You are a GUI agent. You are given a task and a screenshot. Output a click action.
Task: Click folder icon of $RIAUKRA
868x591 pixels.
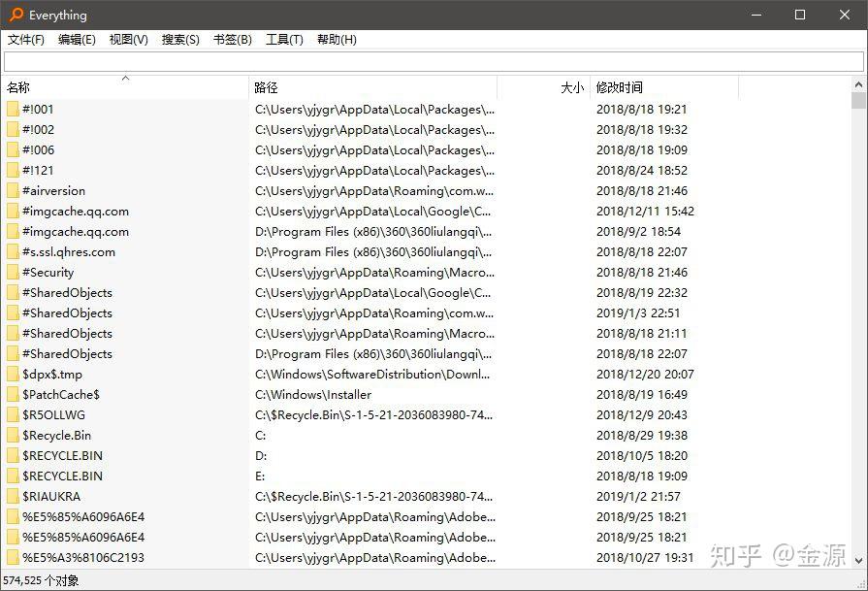(x=13, y=496)
